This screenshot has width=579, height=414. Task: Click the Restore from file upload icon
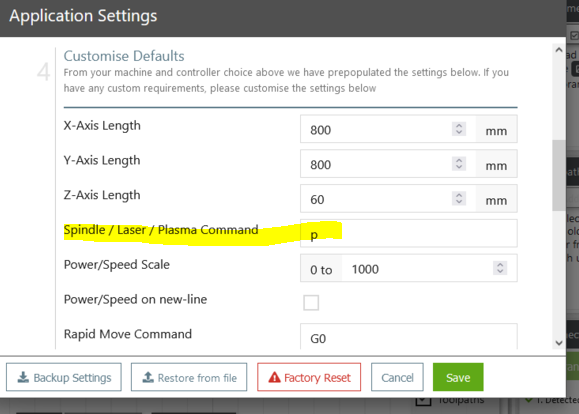click(x=148, y=377)
